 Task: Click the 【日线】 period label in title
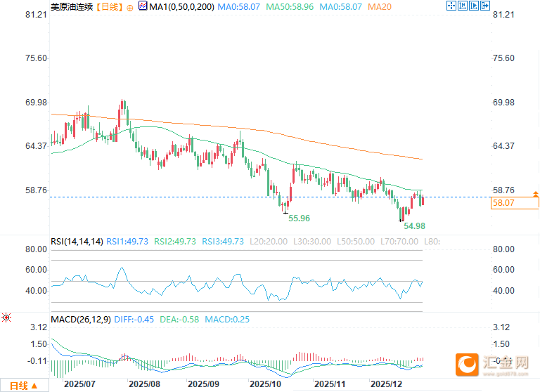109,7
